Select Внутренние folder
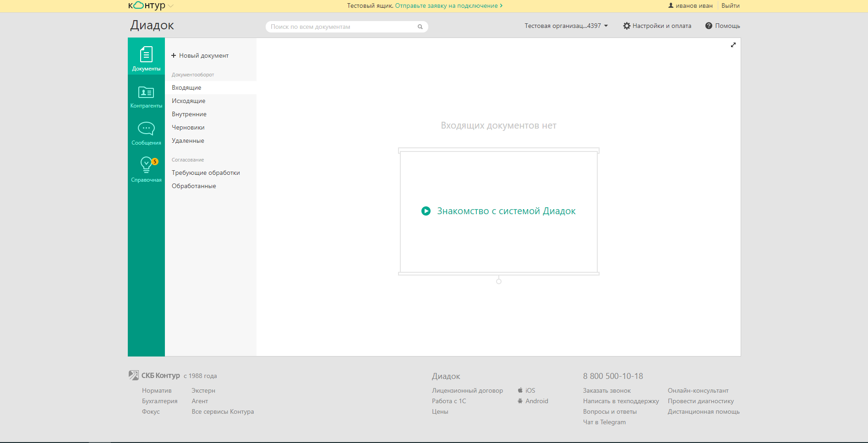 point(211,114)
